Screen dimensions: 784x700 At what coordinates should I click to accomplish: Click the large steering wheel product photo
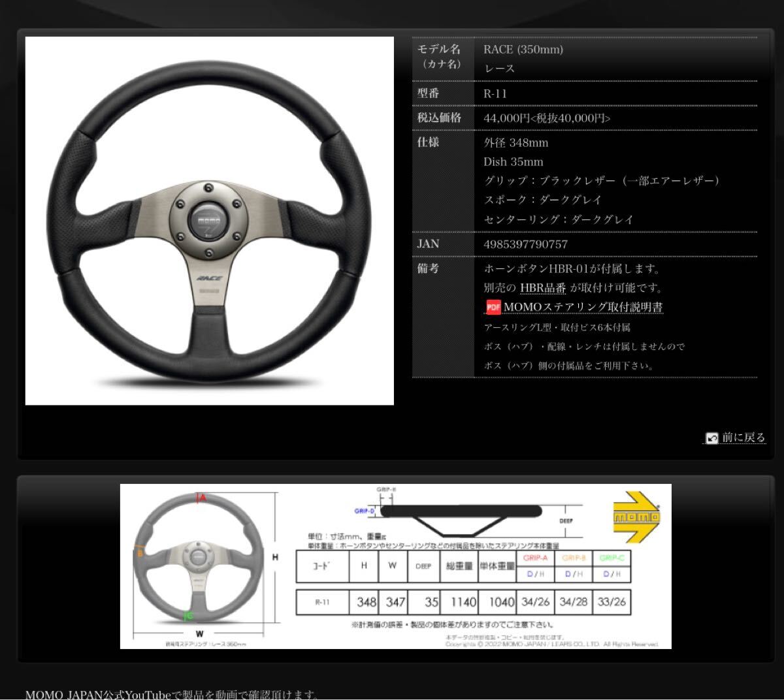click(209, 221)
